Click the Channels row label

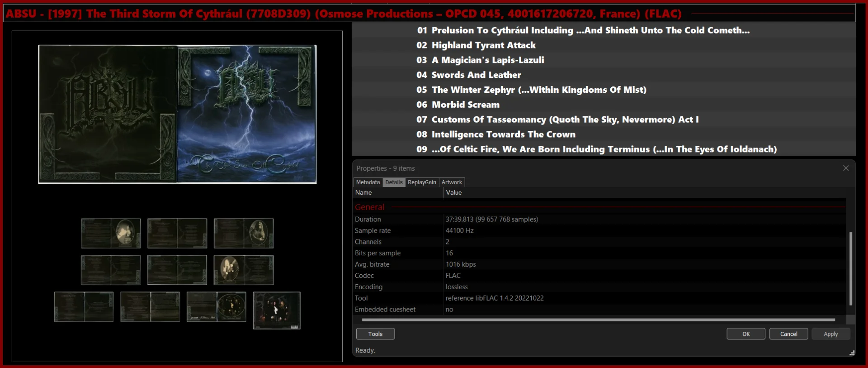pos(368,242)
